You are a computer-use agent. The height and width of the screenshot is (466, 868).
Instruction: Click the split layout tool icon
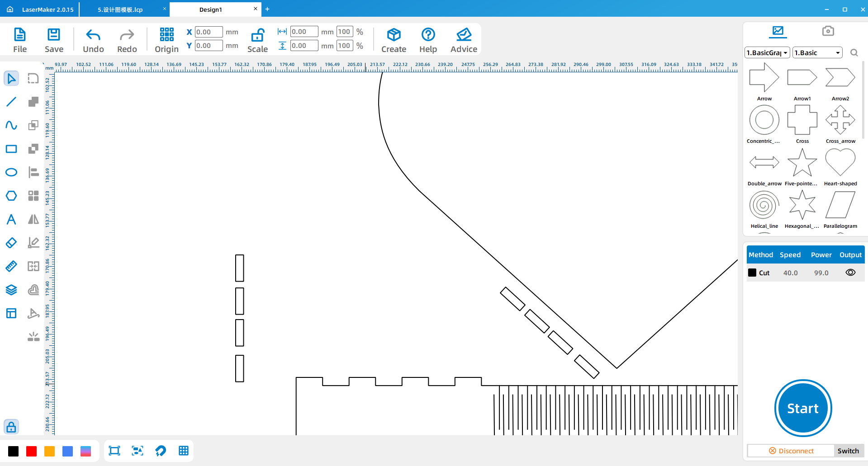click(x=33, y=266)
